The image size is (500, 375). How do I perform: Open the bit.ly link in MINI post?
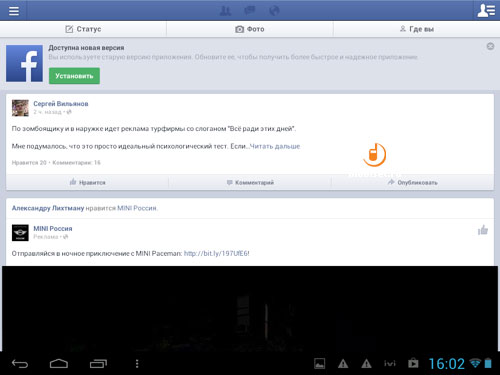pyautogui.click(x=216, y=253)
